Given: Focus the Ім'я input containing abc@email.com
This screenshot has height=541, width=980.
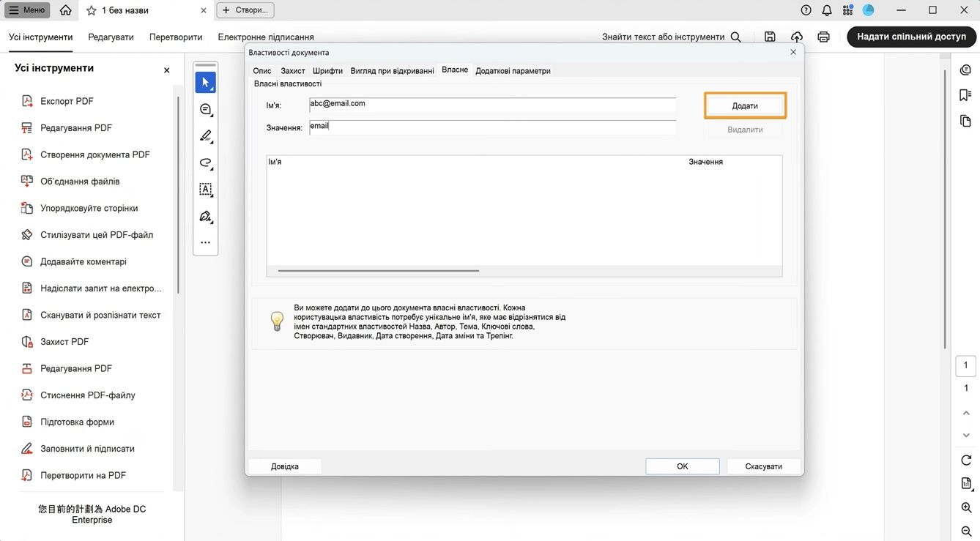Looking at the screenshot, I should [492, 105].
